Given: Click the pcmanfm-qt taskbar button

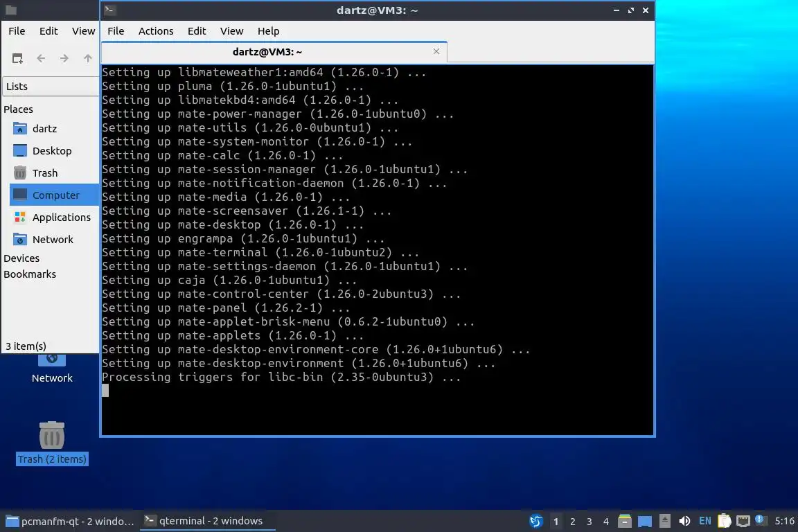Looking at the screenshot, I should coord(70,521).
